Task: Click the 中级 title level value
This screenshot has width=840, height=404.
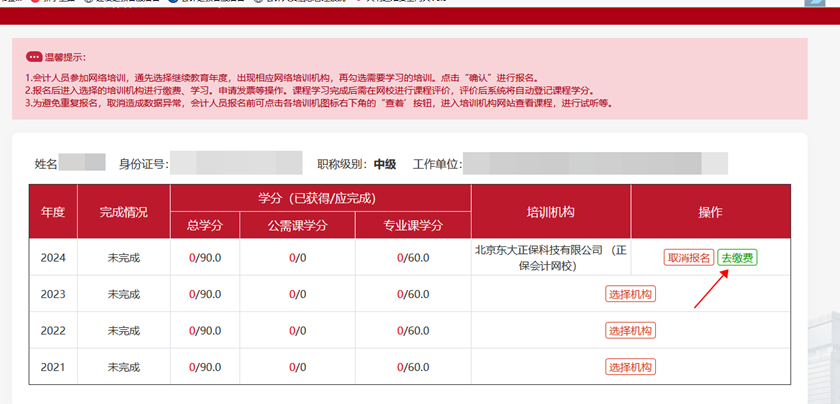Action: [385, 163]
